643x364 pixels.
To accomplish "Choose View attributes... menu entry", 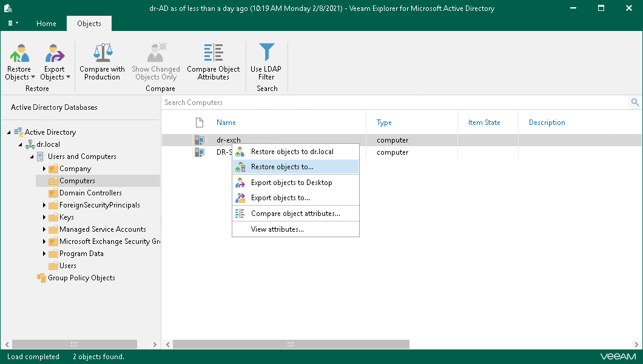I will coord(295,229).
